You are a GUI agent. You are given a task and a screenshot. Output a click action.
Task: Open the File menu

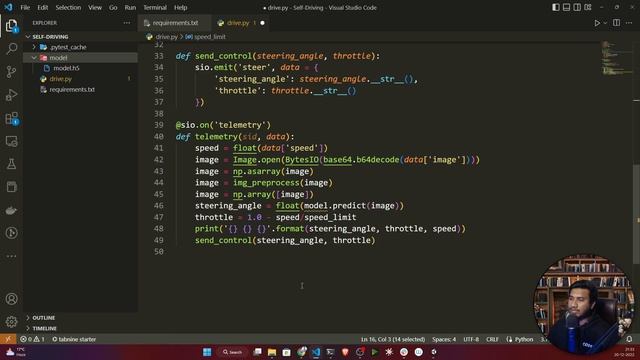(x=25, y=7)
